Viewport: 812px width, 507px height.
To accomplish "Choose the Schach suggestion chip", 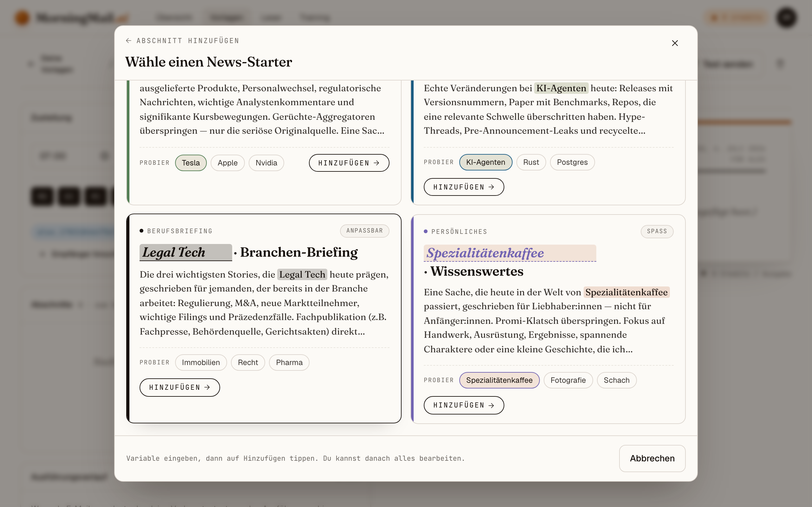I will click(x=616, y=380).
